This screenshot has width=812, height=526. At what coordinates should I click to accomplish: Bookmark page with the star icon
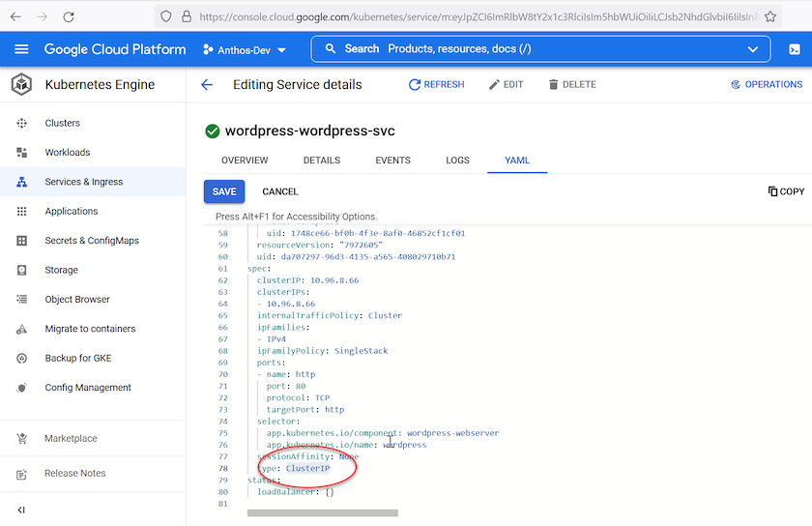click(770, 16)
